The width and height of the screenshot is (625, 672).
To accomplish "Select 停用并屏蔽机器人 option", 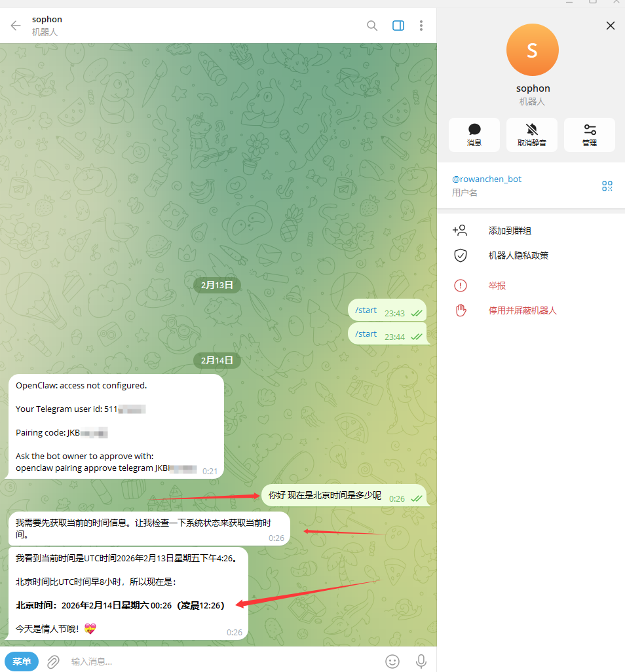I will point(522,310).
